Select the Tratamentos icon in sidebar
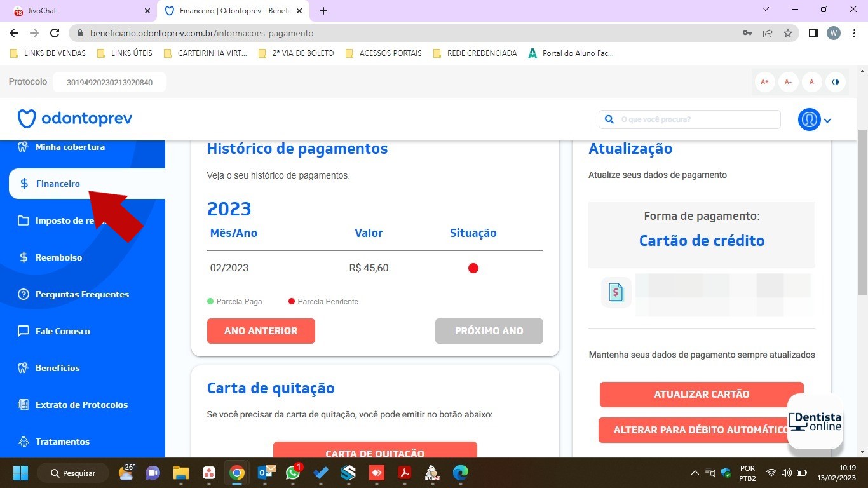The width and height of the screenshot is (868, 488). 24,442
